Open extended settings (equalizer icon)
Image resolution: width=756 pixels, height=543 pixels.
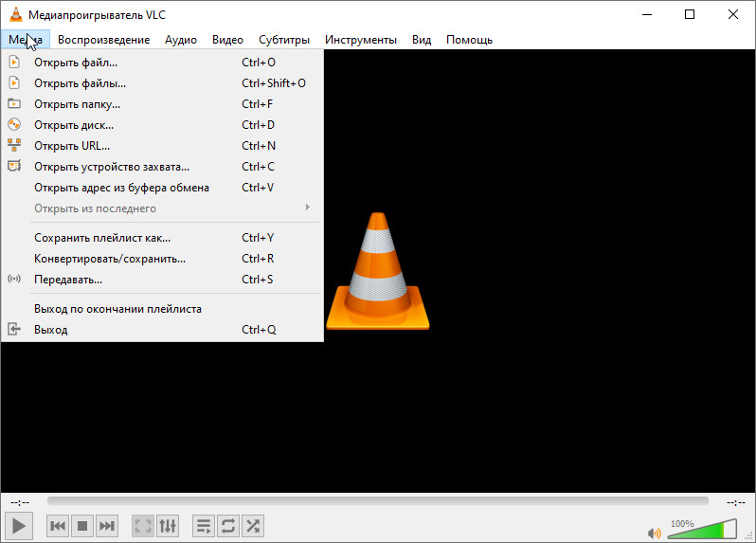coord(167,525)
